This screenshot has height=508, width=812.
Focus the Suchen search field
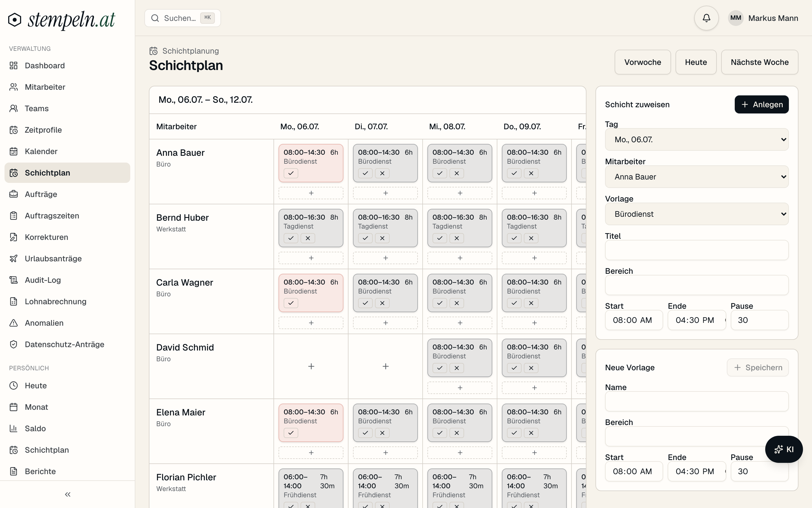click(182, 18)
